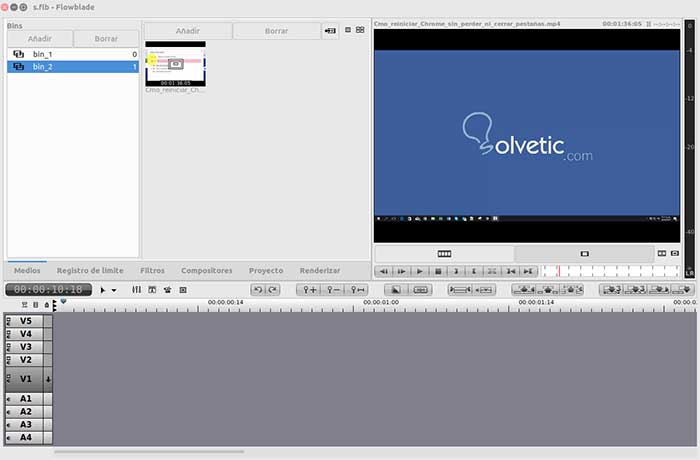
Task: Stop playback in the monitor
Action: (438, 271)
